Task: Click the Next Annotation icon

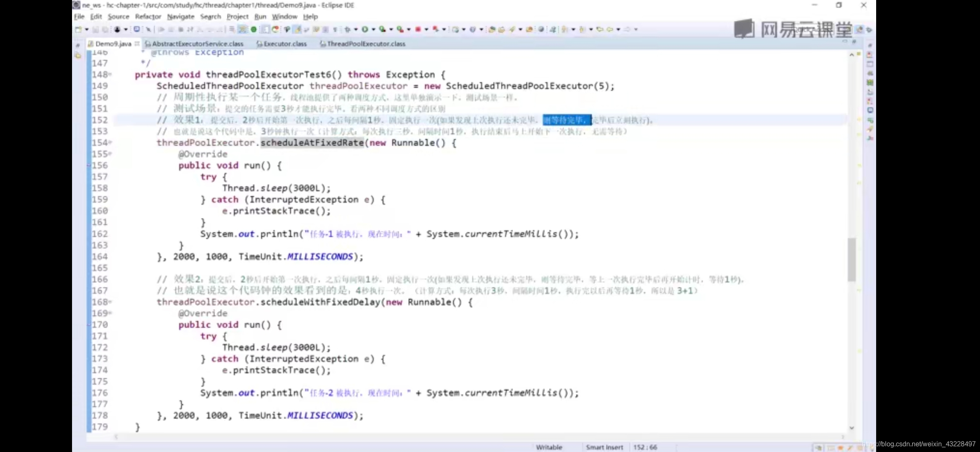Action: click(564, 29)
